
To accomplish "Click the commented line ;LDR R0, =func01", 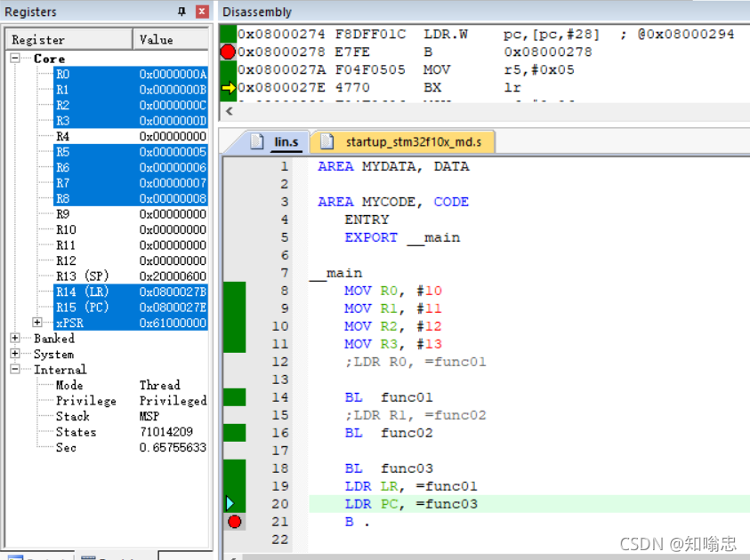I will point(415,362).
